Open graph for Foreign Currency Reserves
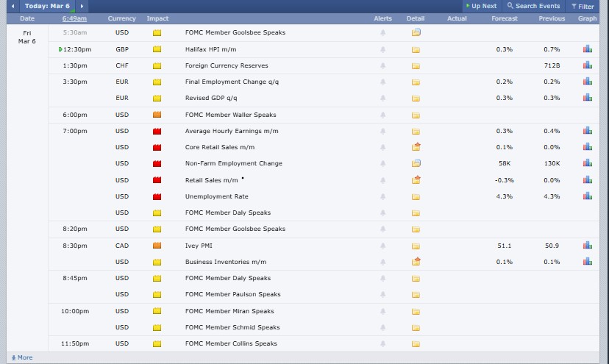The image size is (609, 364). tap(587, 65)
